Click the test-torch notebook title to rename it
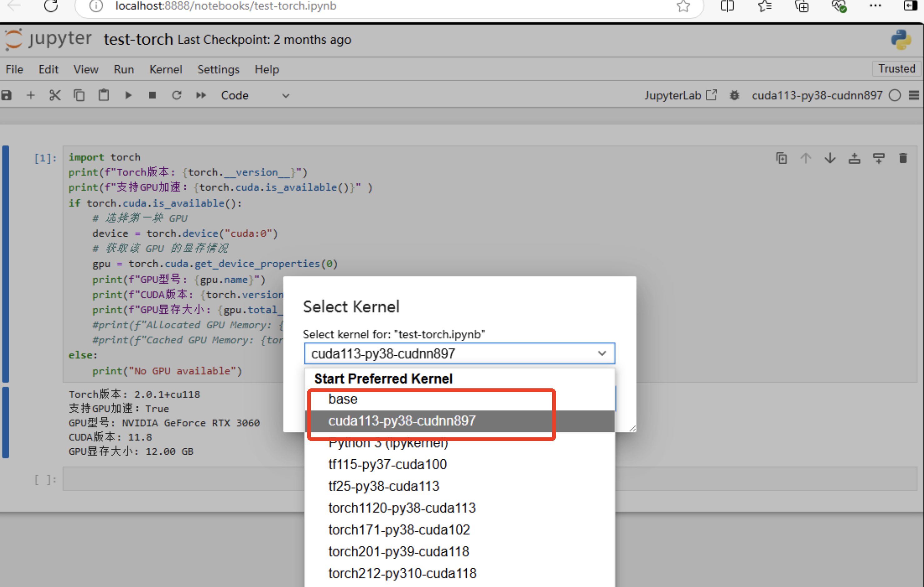 (138, 40)
